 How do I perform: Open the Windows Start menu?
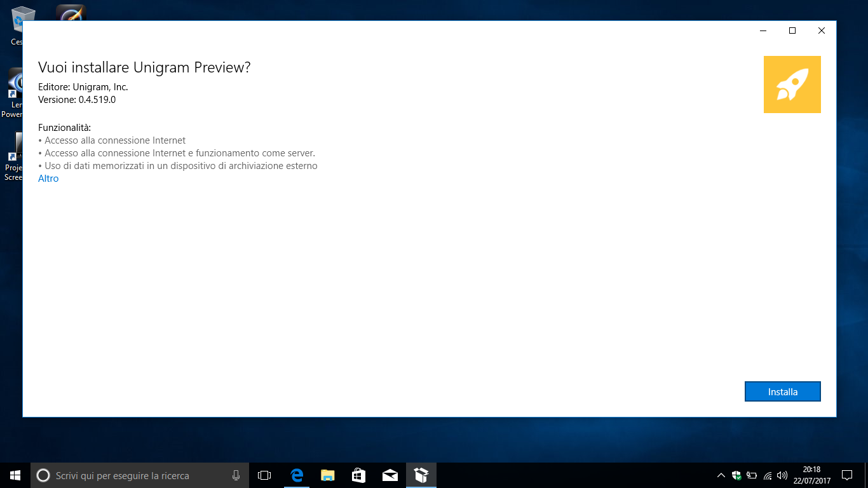(x=15, y=475)
